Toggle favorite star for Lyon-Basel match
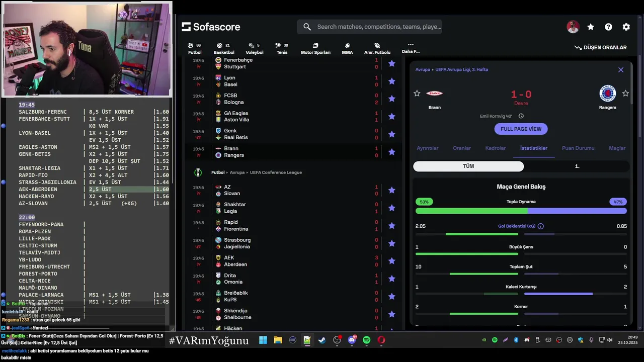Viewport: 644px width, 362px height. (391, 81)
